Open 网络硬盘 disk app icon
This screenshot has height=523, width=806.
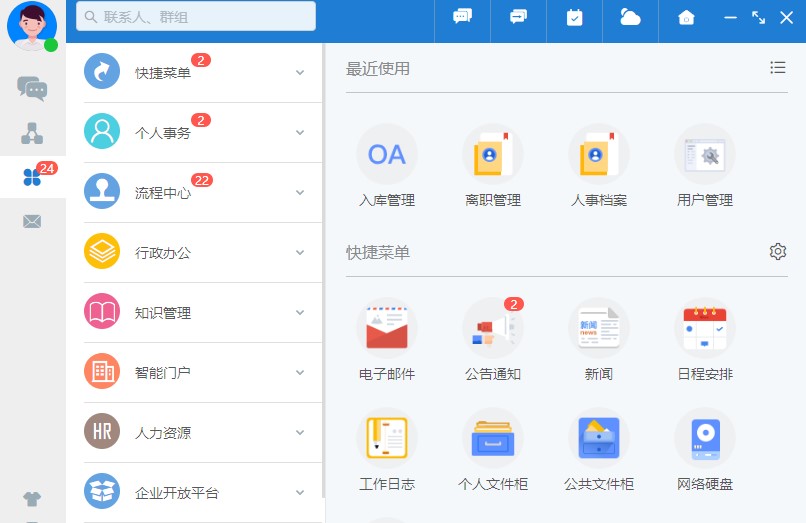[x=705, y=438]
